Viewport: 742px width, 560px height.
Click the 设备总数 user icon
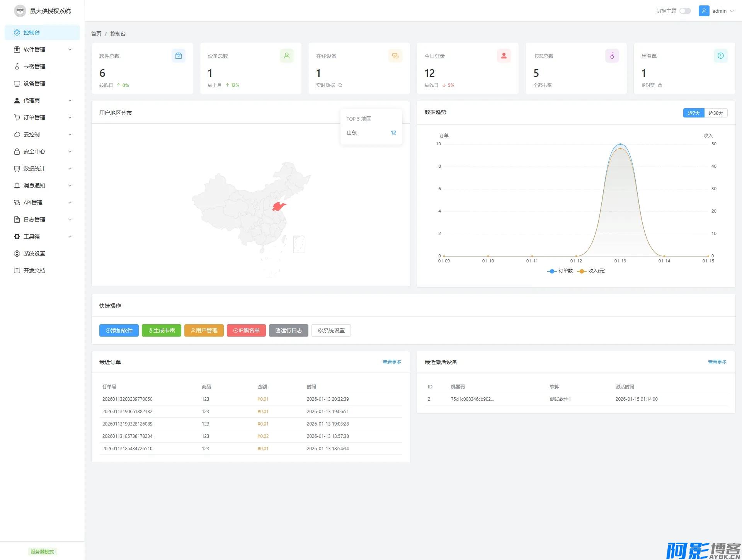click(287, 56)
